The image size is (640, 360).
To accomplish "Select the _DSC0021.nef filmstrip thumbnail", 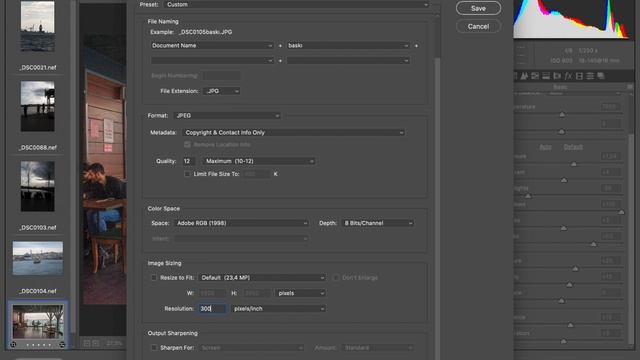I will coord(38,26).
